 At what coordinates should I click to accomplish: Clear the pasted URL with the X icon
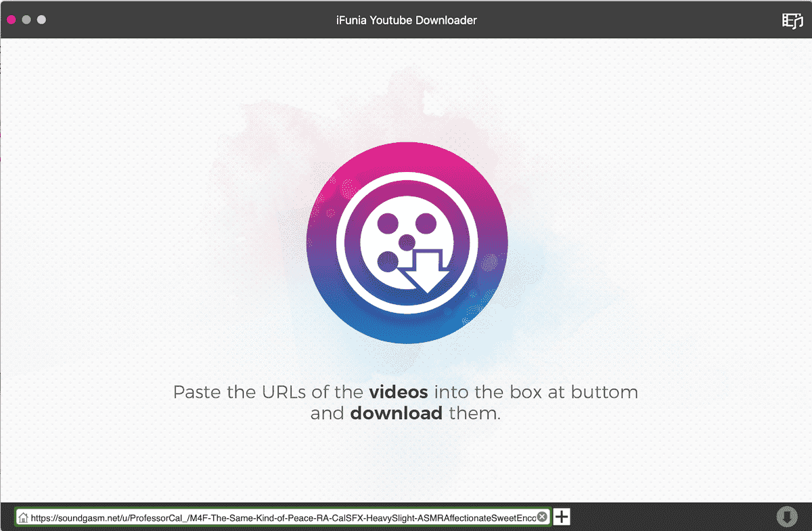(542, 517)
